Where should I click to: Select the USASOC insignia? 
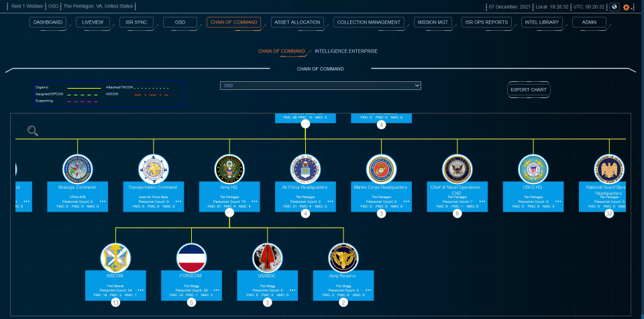[268, 258]
